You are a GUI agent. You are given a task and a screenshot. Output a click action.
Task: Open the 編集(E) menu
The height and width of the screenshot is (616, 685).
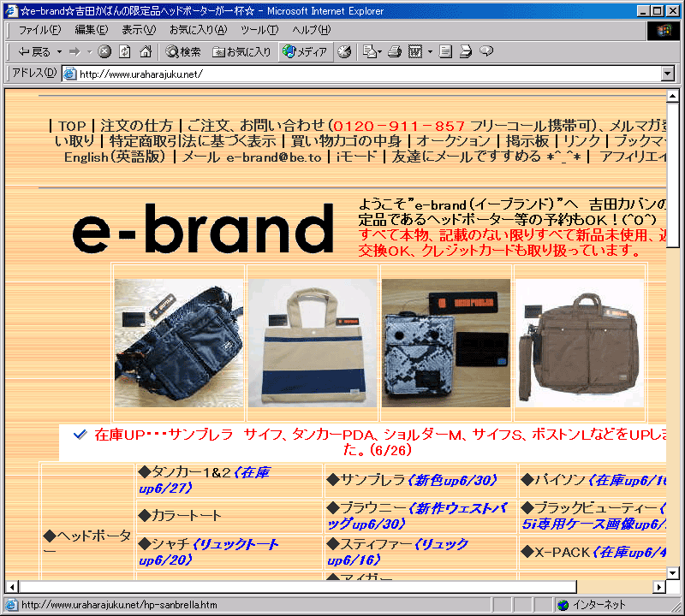[92, 30]
